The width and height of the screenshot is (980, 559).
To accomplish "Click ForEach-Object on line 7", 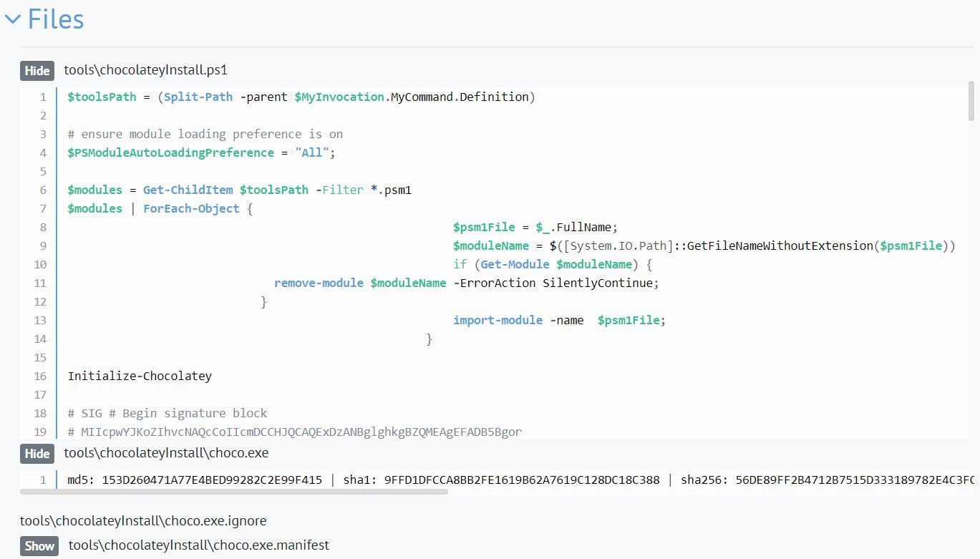I will [191, 208].
